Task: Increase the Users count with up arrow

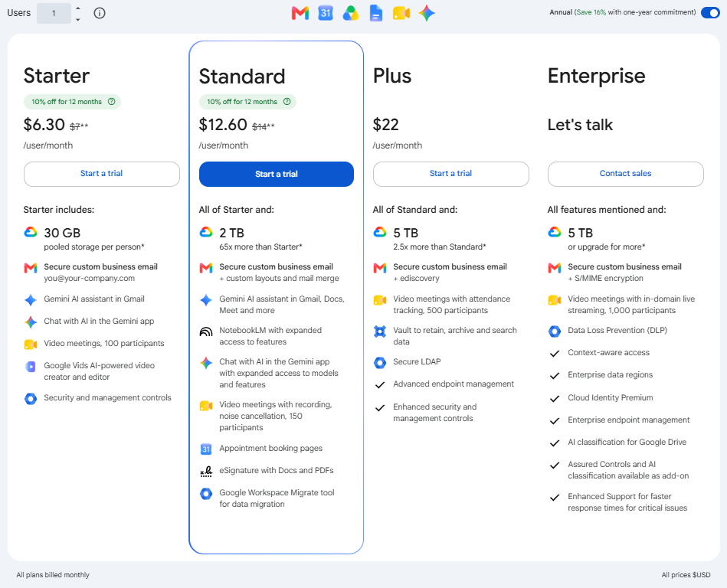Action: pyautogui.click(x=78, y=8)
